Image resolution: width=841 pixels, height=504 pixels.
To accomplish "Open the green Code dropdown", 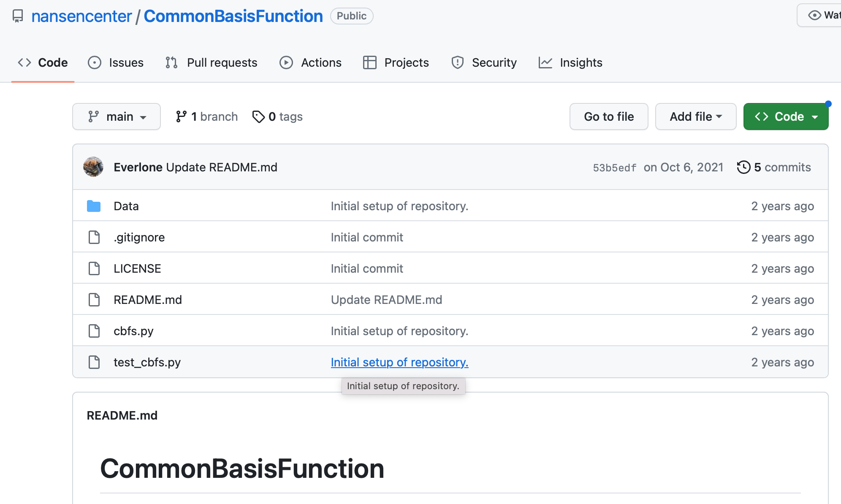I will coord(786,117).
